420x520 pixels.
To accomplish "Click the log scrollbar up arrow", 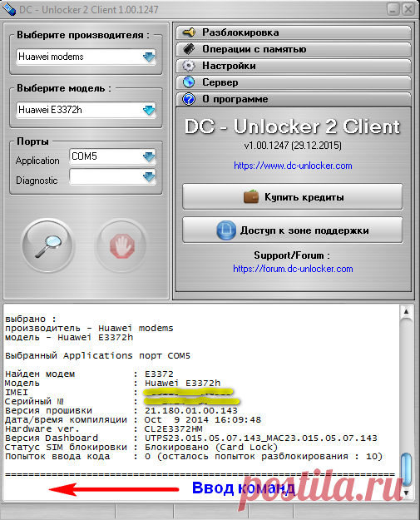I will pyautogui.click(x=406, y=312).
